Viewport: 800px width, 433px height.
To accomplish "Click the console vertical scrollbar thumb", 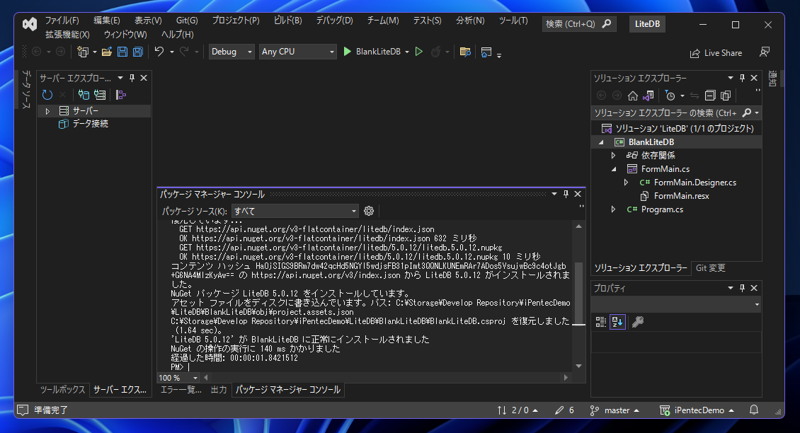I will click(579, 292).
